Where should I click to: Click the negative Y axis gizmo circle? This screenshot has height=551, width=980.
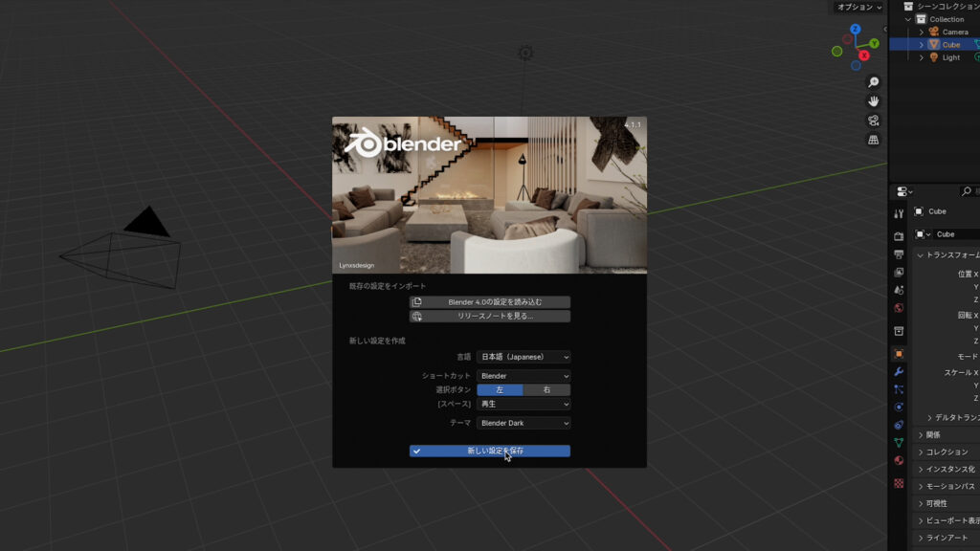836,52
